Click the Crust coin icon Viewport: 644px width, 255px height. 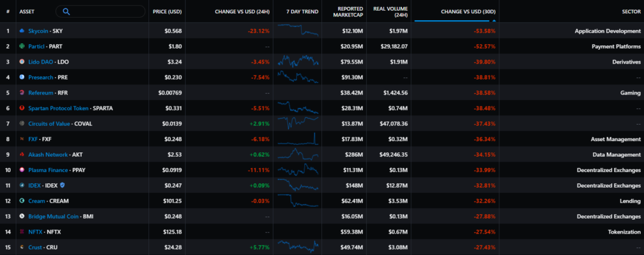(x=22, y=247)
